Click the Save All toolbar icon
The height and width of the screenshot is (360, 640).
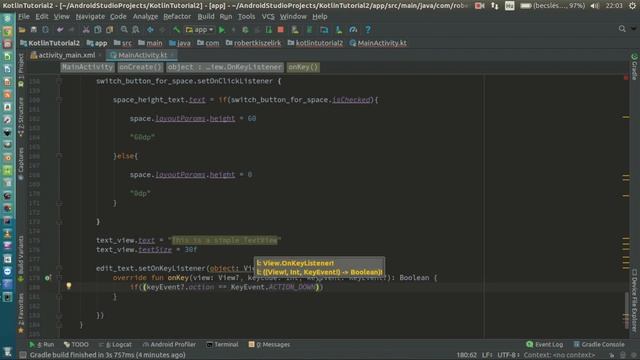coord(33,30)
